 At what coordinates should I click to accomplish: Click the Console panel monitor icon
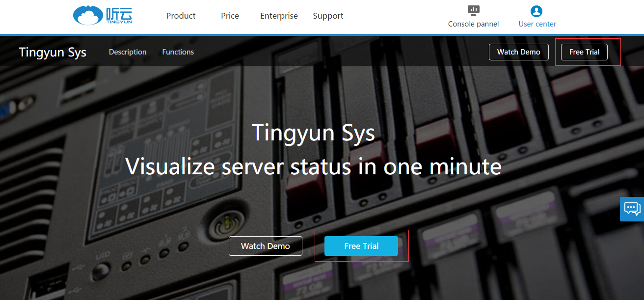click(x=473, y=10)
